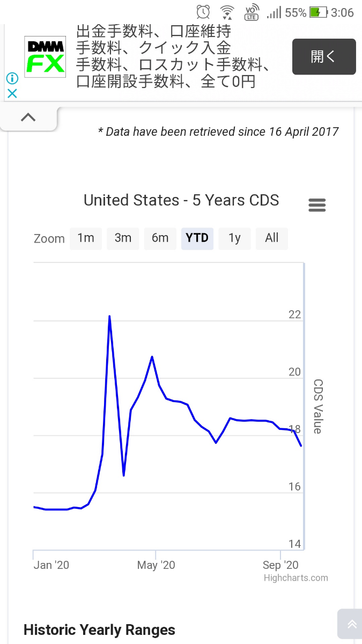
Task: Close the ad with X icon
Action: 12,93
